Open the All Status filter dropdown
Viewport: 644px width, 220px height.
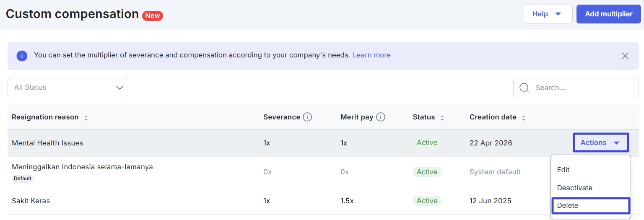point(68,88)
